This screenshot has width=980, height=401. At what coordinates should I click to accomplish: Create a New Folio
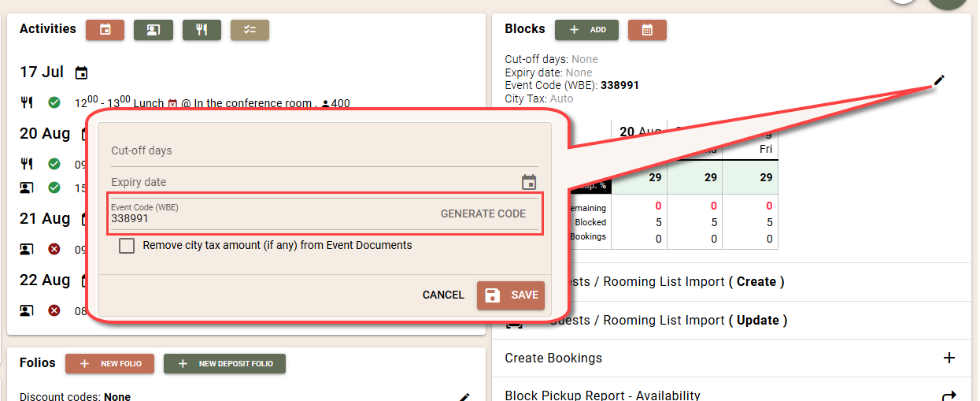pos(109,364)
